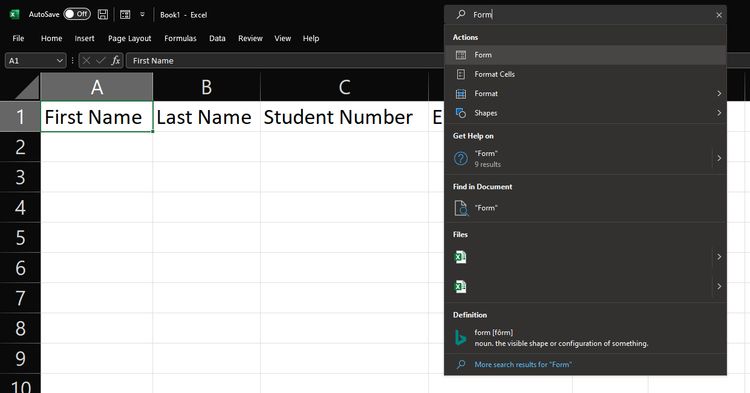Expand Get Help results chevron

pos(719,158)
